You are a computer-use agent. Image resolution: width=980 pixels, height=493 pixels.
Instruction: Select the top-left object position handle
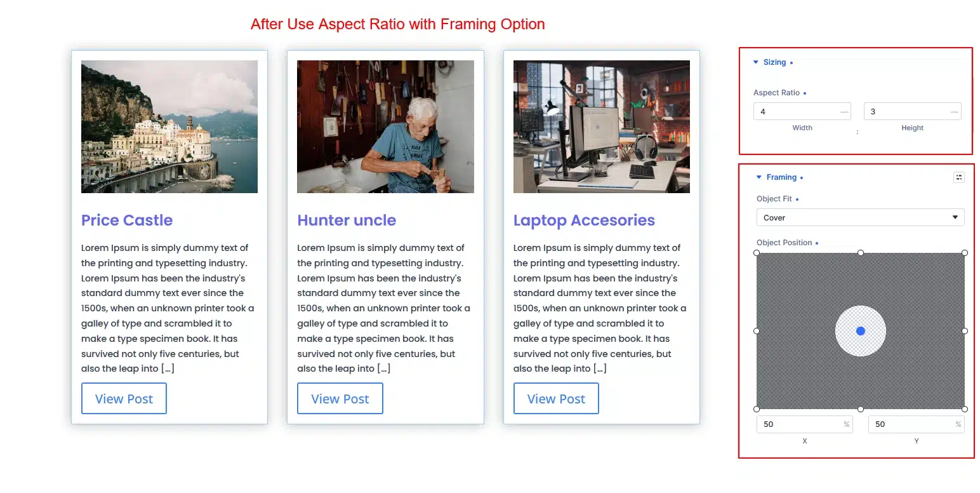[x=757, y=253]
